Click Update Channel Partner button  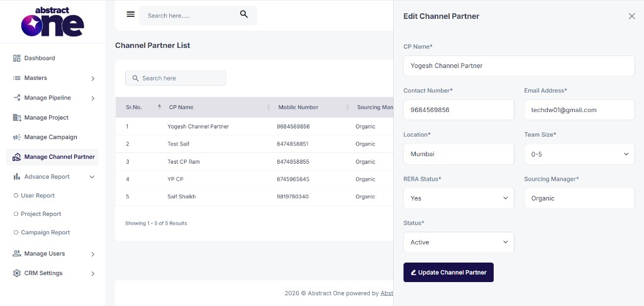tap(448, 272)
